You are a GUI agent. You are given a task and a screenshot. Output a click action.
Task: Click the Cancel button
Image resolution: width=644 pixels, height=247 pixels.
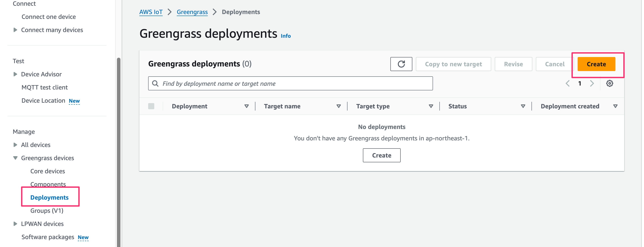(x=555, y=64)
